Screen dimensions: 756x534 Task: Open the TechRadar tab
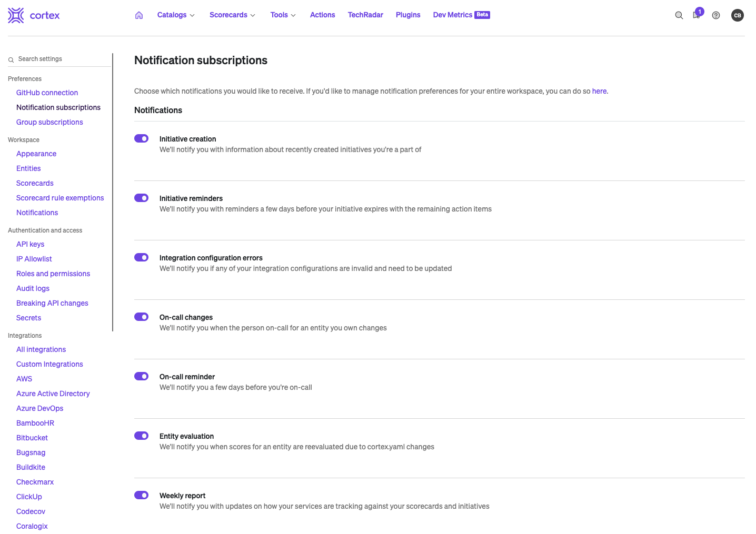pos(365,15)
